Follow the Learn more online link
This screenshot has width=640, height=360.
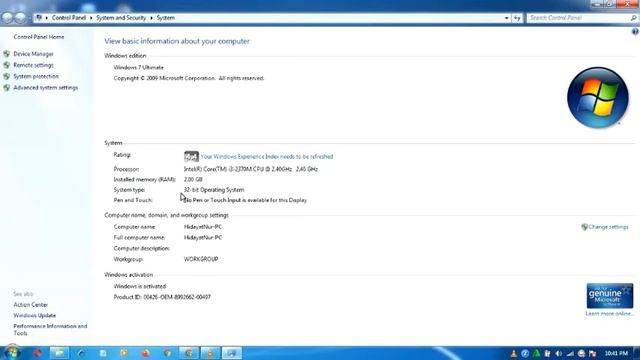609,313
